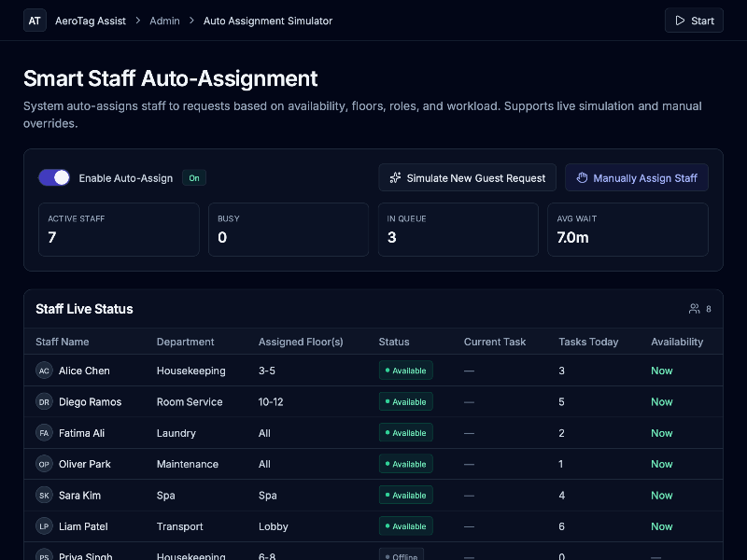Click Simulate New Guest Request button
747x560 pixels.
(x=468, y=177)
